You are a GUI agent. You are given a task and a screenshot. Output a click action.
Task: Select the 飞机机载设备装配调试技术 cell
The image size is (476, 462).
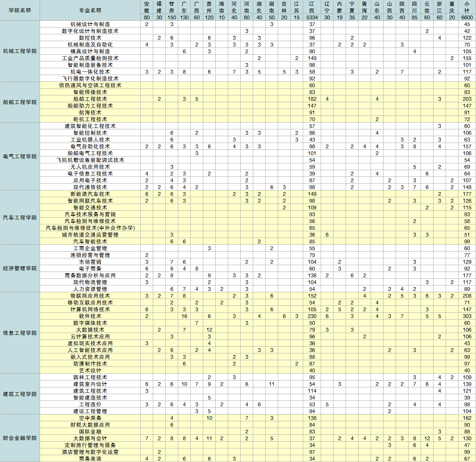(x=90, y=160)
